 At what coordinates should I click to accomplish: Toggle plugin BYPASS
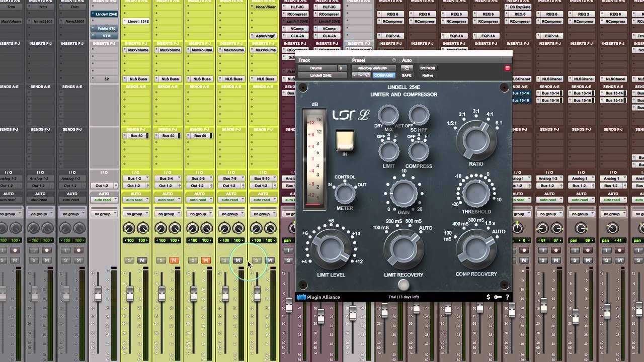pos(428,68)
